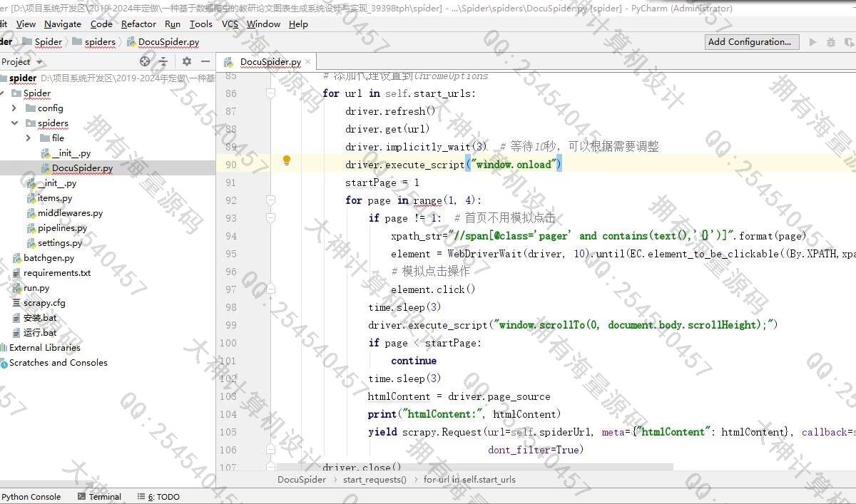Screen dimensions: 856x504
Task: Click the Debug bug icon in toolbar
Action: coord(831,42)
